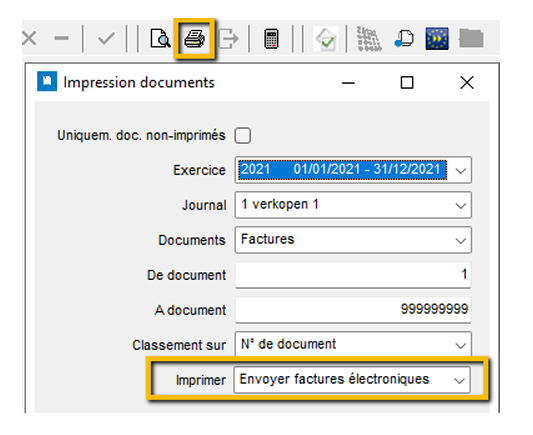Click the checkmark validate toolbar icon
Viewport: 533px width, 435px height.
coord(106,38)
